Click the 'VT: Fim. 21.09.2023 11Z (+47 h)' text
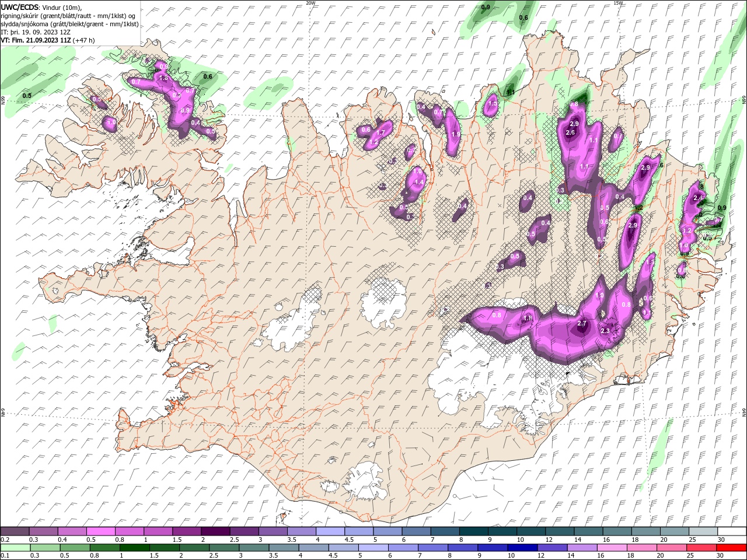This screenshot has height=560, width=747. [x=48, y=40]
